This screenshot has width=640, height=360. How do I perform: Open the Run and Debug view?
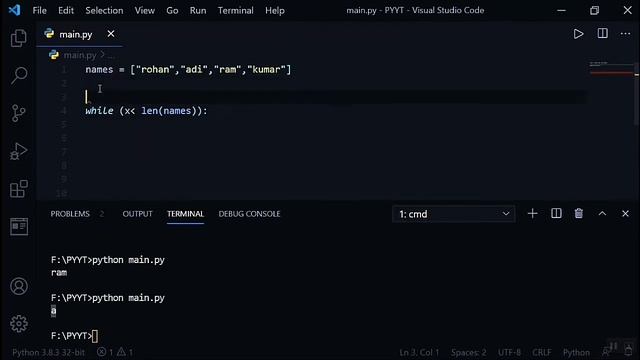19,151
